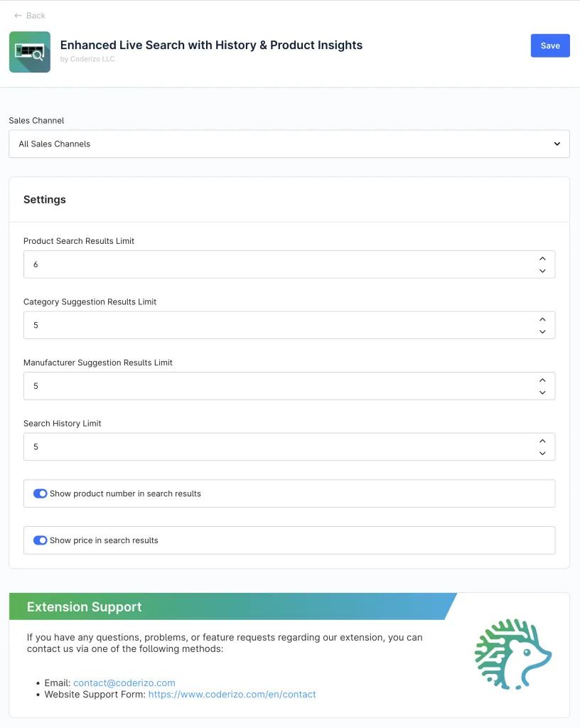Open the Website Support Form link
Screen dimensions: 580x728
coord(232,695)
